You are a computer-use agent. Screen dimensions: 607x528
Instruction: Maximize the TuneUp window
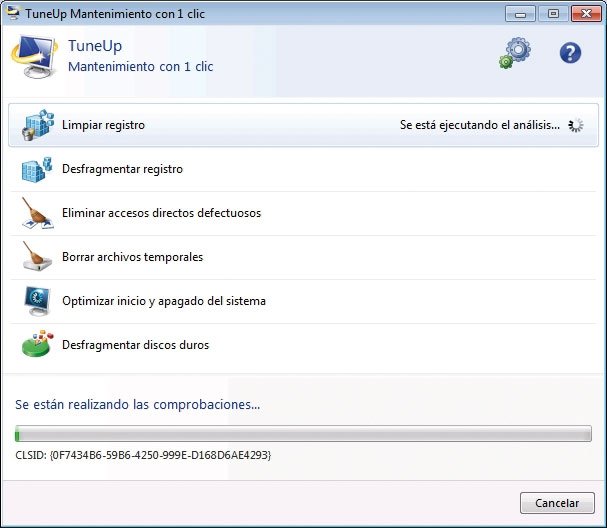click(553, 14)
